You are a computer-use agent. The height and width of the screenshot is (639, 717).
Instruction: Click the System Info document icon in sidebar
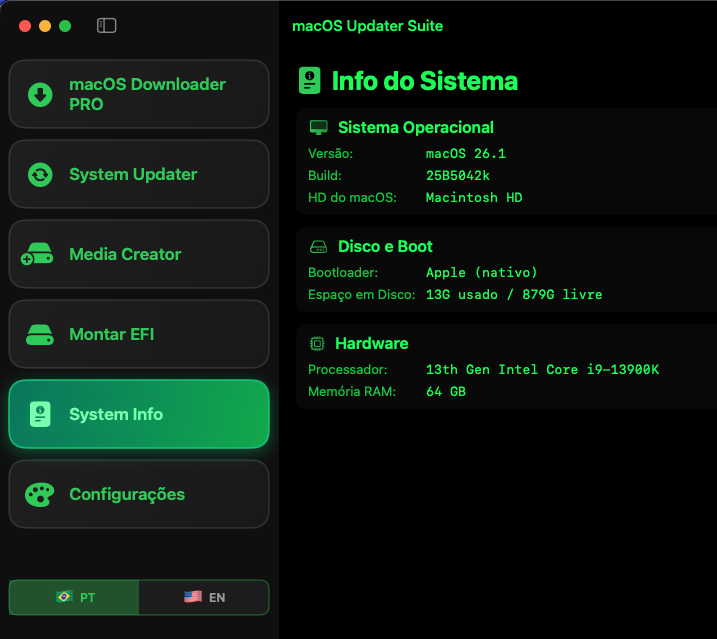coord(40,414)
